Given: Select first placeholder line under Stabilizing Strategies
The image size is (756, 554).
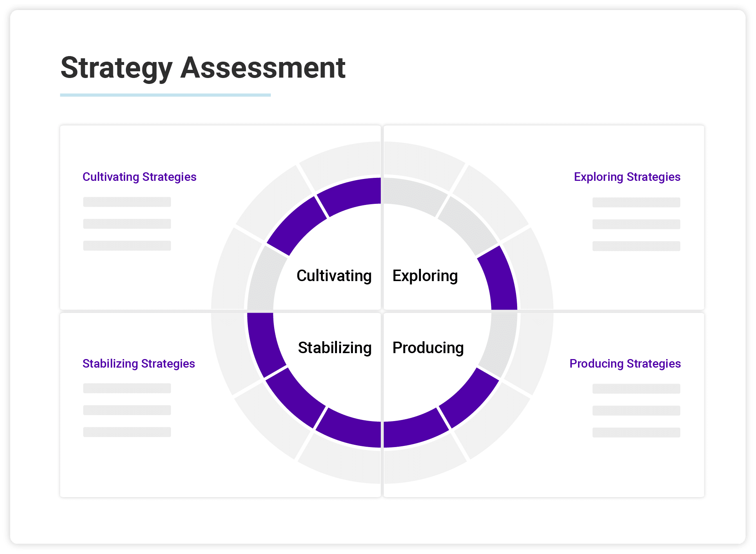Looking at the screenshot, I should click(127, 388).
